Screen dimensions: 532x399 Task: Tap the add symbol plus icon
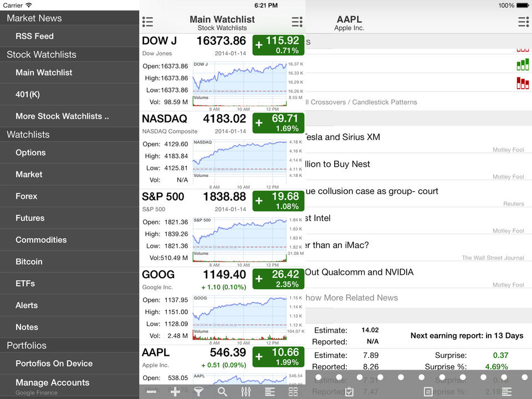[x=175, y=392]
